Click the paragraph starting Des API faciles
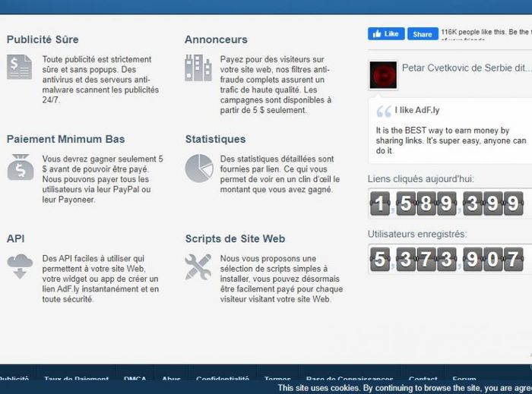The height and width of the screenshot is (394, 532). click(x=100, y=279)
